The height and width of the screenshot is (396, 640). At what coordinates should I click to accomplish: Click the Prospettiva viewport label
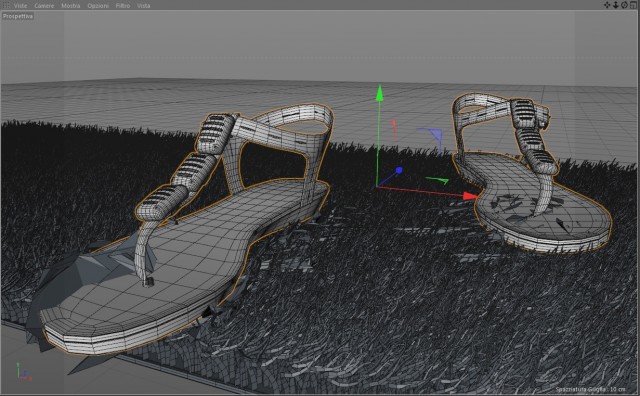[18, 16]
